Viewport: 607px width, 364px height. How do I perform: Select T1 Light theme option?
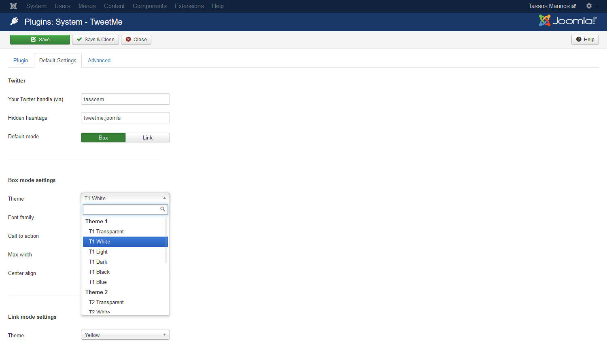click(125, 252)
